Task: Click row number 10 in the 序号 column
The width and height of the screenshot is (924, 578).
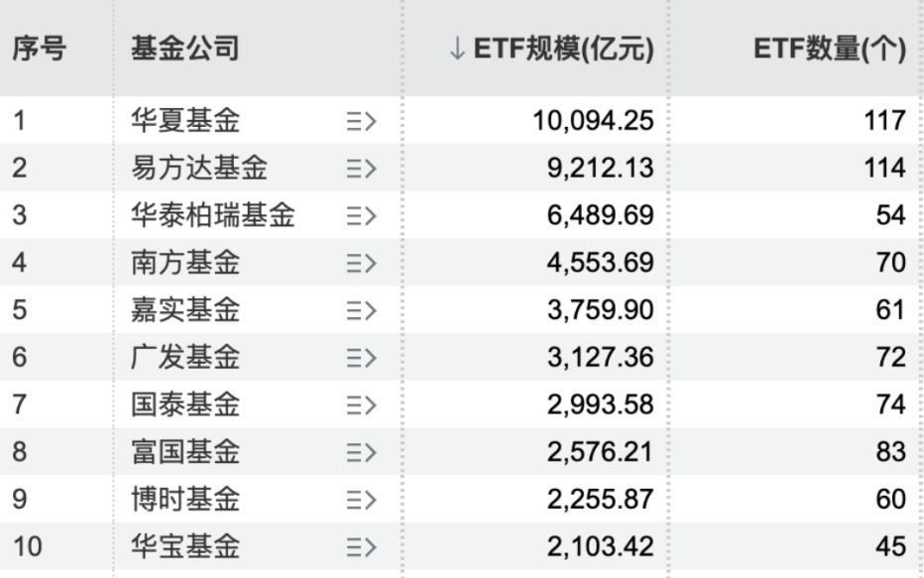Action: click(28, 546)
